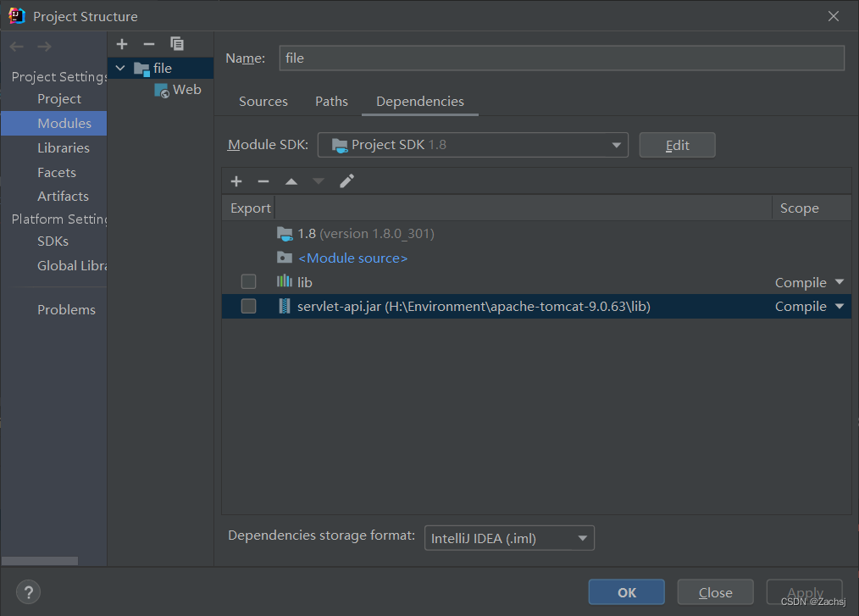This screenshot has height=616, width=859.
Task: Collapse the file module tree node
Action: tap(120, 68)
